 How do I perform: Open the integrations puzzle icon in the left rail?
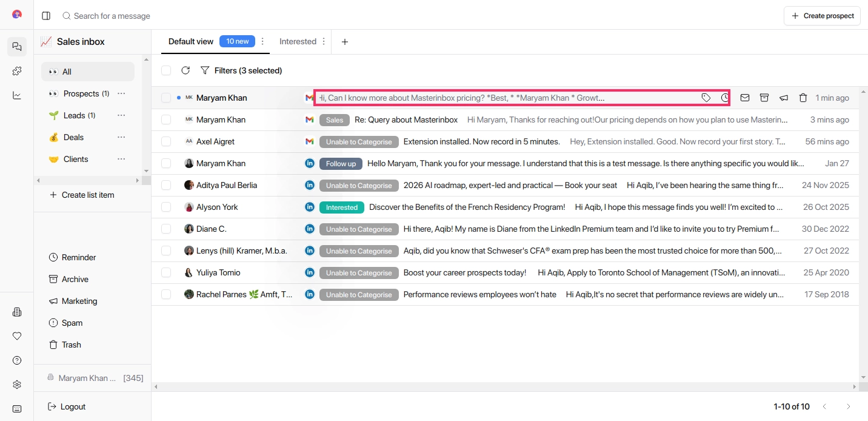[x=16, y=70]
